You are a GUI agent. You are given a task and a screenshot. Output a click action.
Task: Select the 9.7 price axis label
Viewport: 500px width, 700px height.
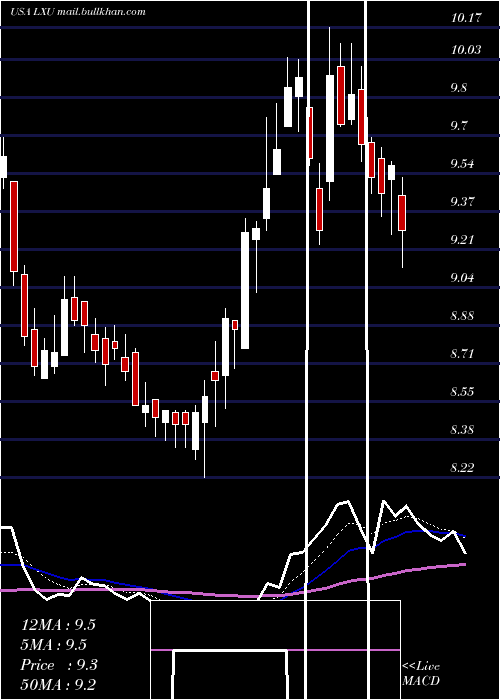[x=459, y=125]
